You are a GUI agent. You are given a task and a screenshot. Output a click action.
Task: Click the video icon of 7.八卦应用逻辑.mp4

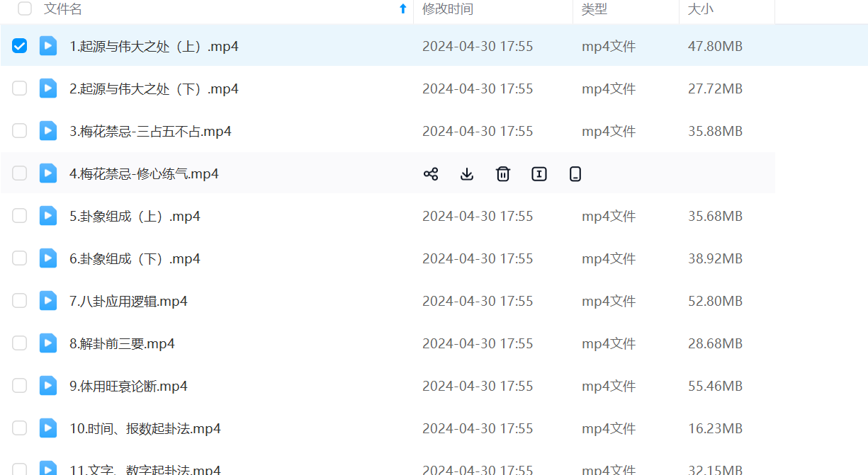click(x=48, y=301)
